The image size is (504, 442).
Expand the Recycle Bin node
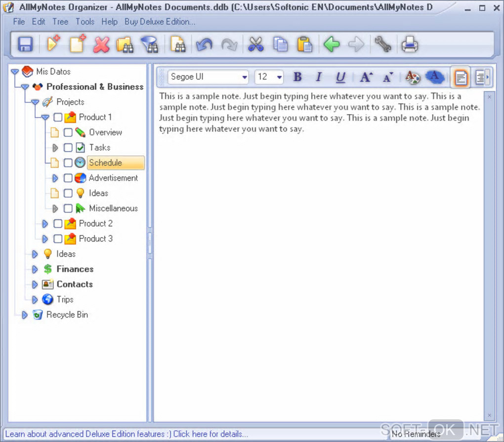click(x=25, y=315)
